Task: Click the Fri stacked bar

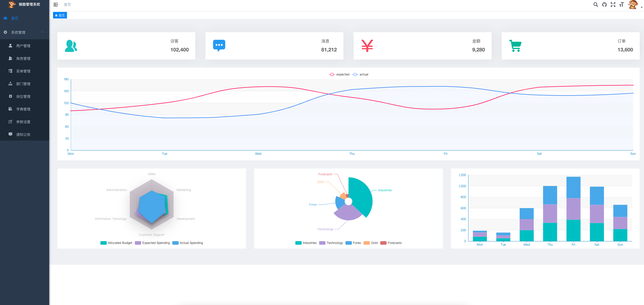Action: point(573,209)
